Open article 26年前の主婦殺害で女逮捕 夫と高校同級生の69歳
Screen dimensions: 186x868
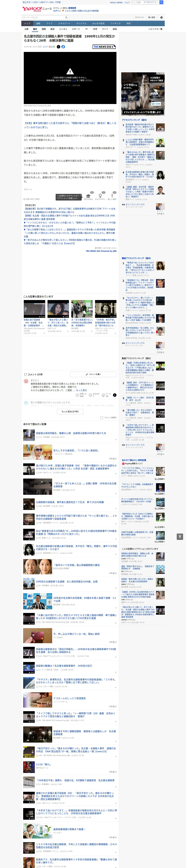(x=67, y=582)
